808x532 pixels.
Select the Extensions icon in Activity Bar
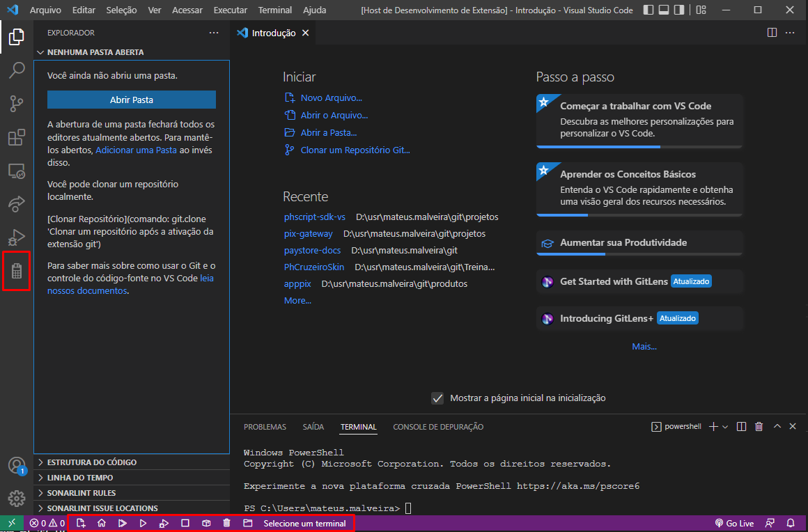point(15,137)
